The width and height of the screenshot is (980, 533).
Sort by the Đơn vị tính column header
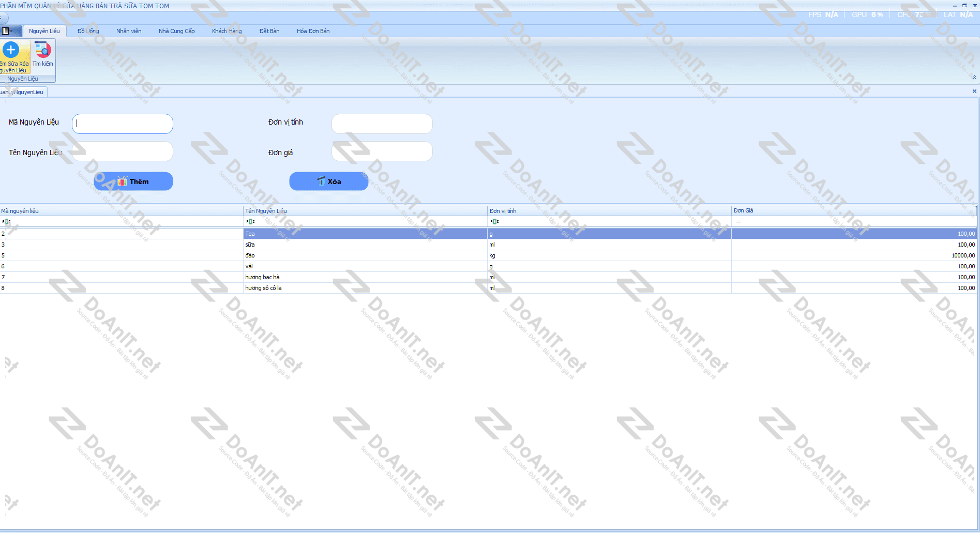coord(610,211)
